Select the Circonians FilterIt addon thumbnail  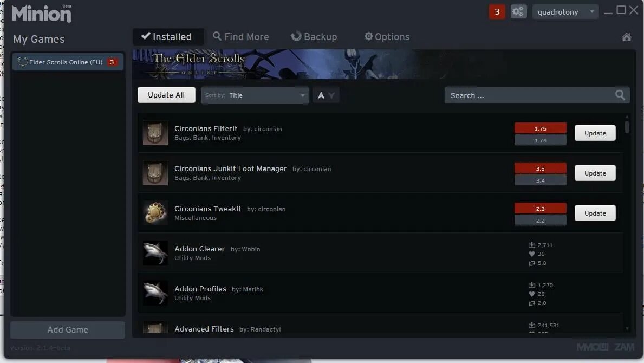155,133
